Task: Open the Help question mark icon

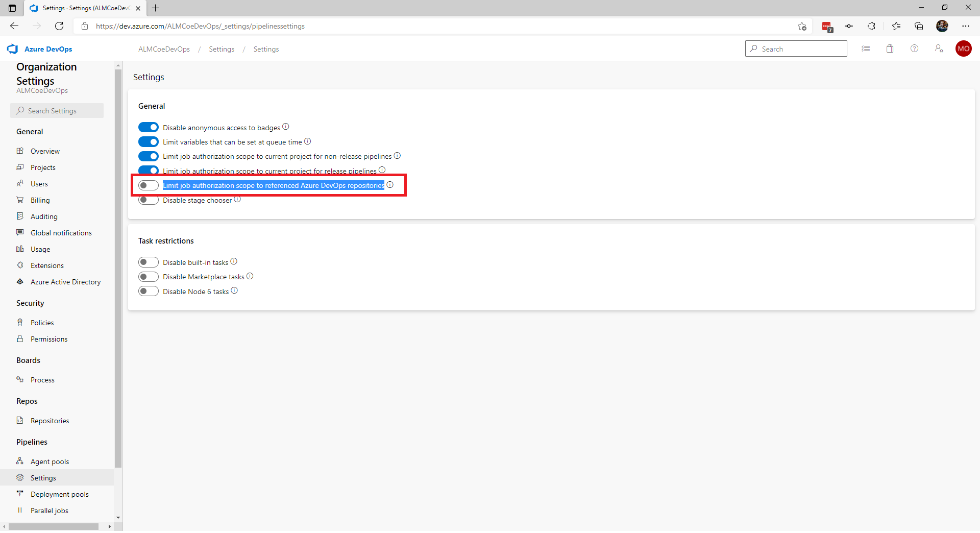Action: click(x=914, y=49)
